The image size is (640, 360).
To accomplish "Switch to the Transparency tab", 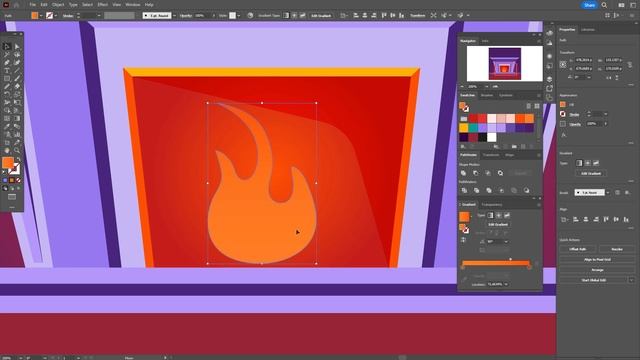I will click(492, 204).
